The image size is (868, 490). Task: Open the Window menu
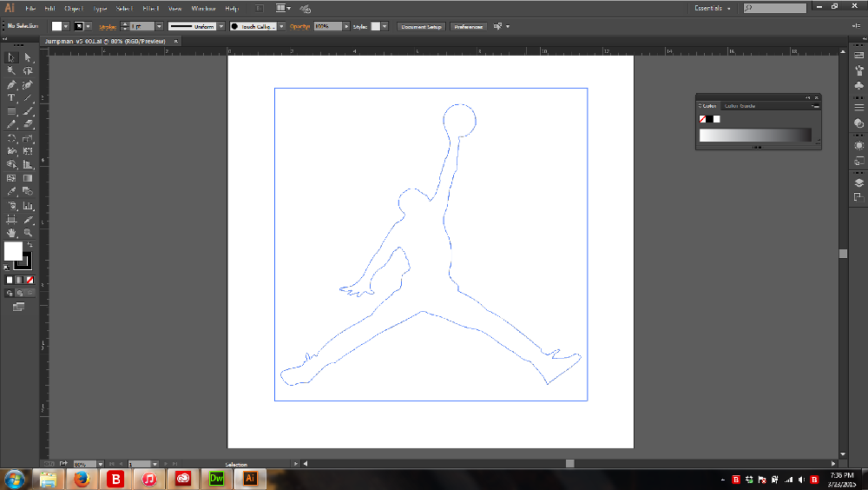pyautogui.click(x=203, y=9)
